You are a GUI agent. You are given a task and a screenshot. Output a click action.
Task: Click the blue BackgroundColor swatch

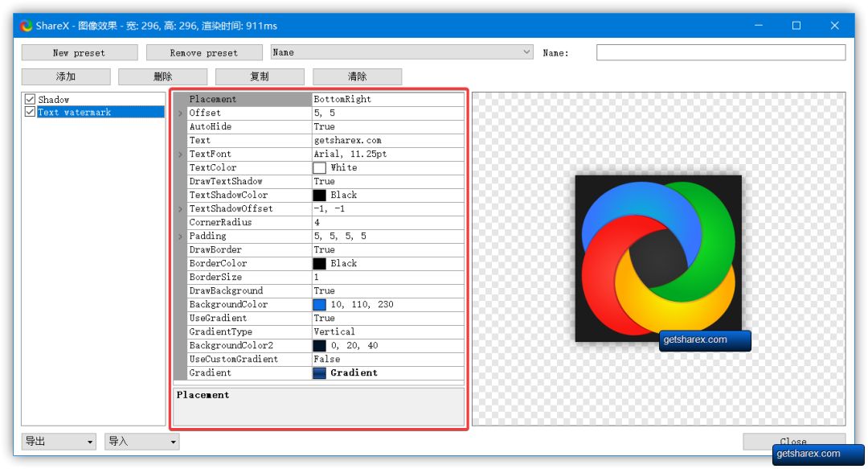(x=319, y=304)
